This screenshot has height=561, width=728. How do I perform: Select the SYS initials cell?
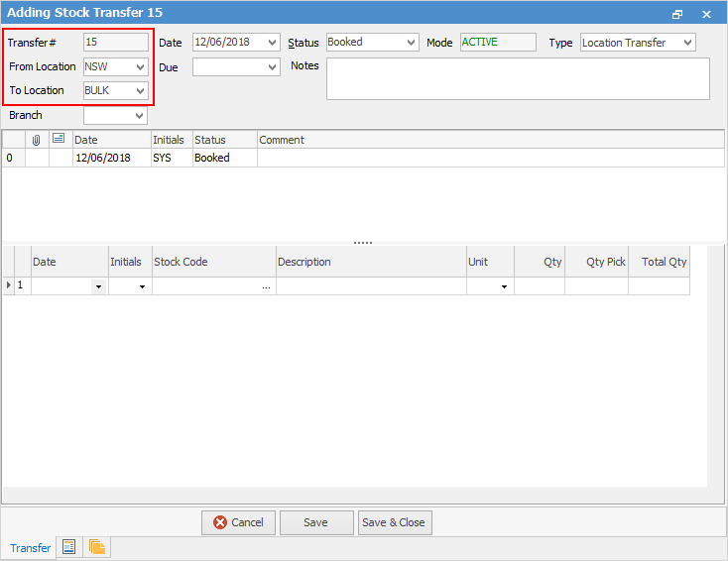tap(172, 158)
